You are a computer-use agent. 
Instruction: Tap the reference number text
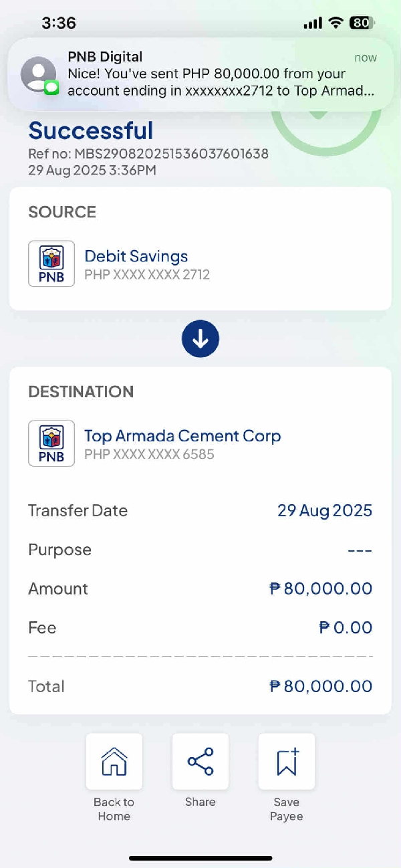(148, 154)
